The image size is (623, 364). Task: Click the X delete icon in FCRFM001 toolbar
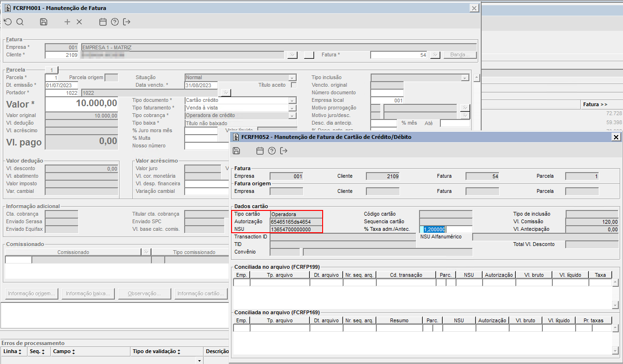click(79, 22)
